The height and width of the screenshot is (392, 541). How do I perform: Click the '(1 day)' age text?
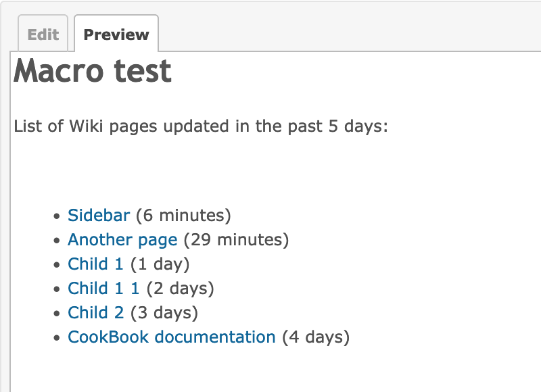click(x=160, y=264)
